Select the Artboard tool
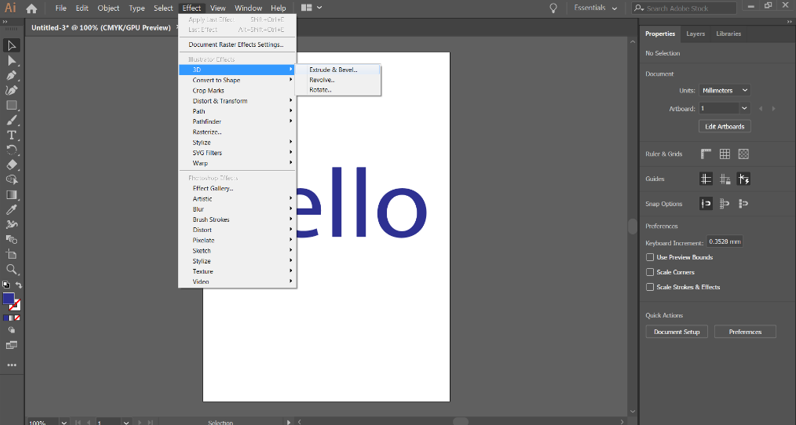The width and height of the screenshot is (796, 425). point(12,254)
